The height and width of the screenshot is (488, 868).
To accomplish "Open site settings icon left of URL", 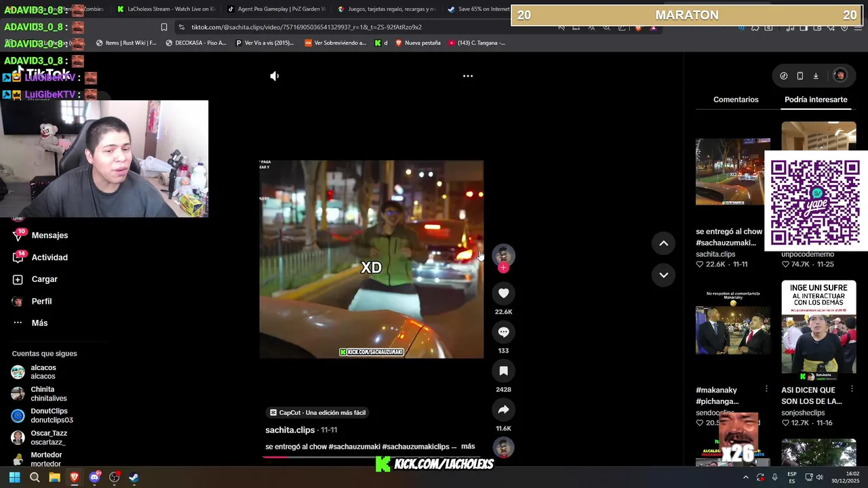I will (182, 27).
